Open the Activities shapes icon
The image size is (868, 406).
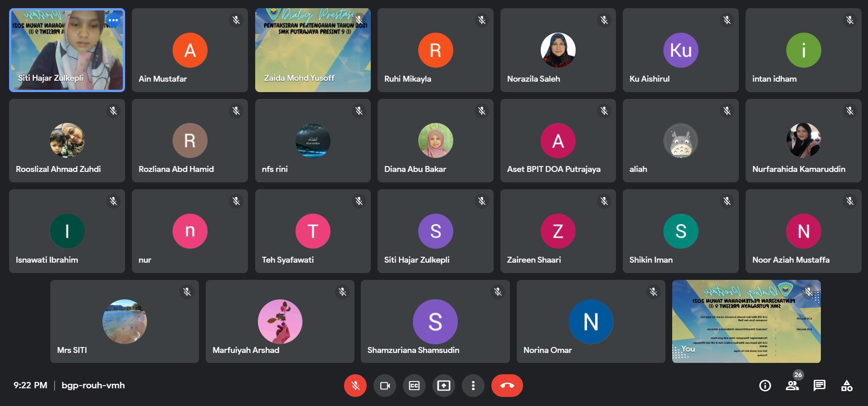tap(847, 386)
